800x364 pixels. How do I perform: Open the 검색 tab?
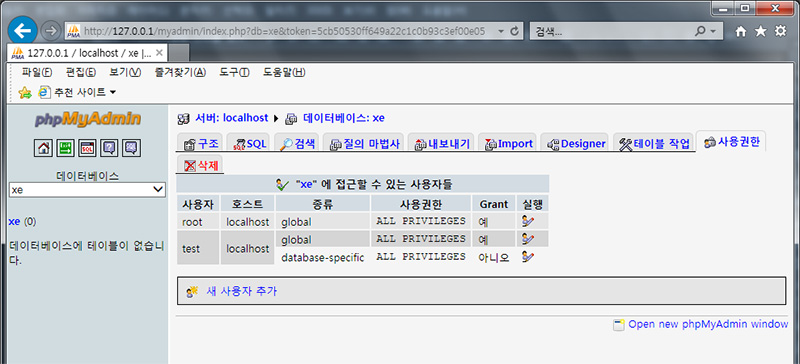coord(297,144)
